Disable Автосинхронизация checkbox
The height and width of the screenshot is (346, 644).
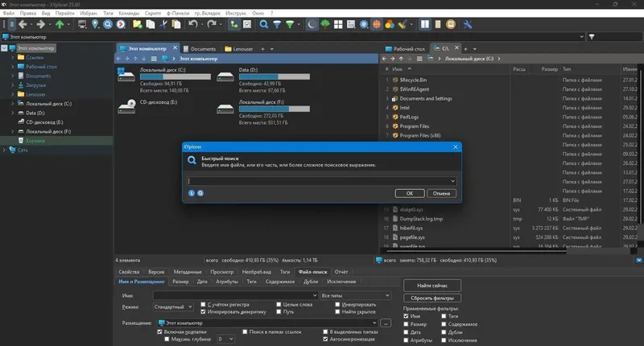tap(325, 339)
